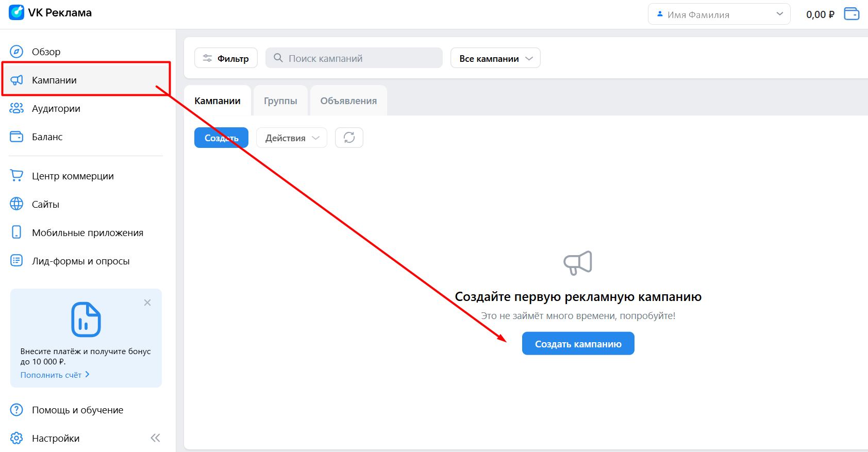Click the user avatar icon in account selector
This screenshot has height=452, width=868.
pos(660,14)
